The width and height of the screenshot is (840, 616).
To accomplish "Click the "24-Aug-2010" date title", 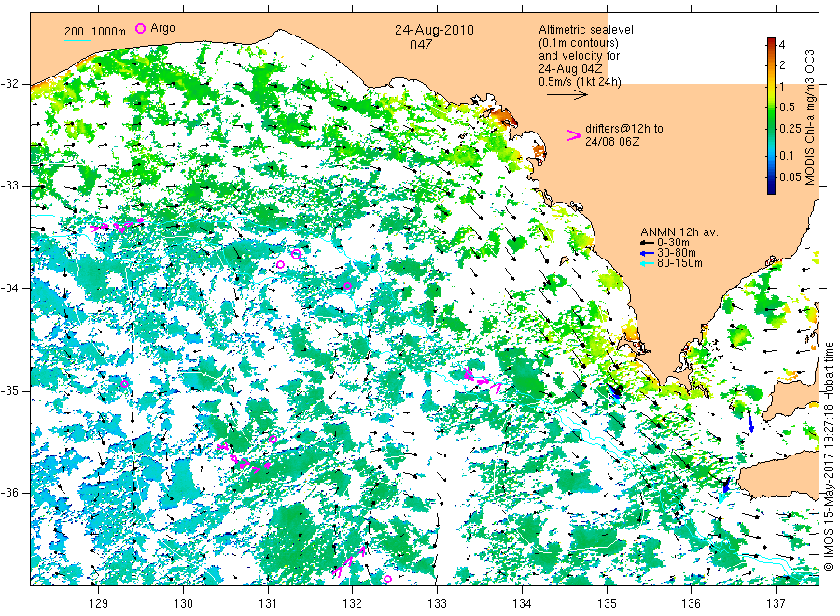I will pyautogui.click(x=434, y=30).
